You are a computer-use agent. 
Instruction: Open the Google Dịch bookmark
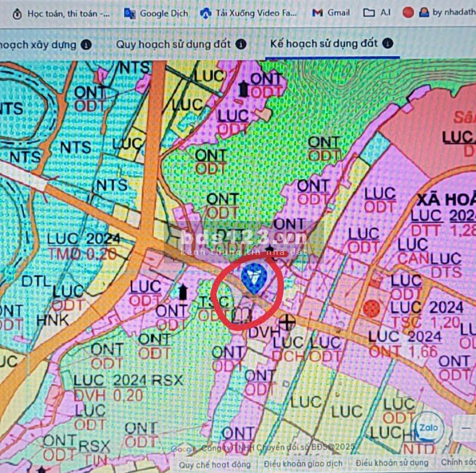click(x=156, y=12)
